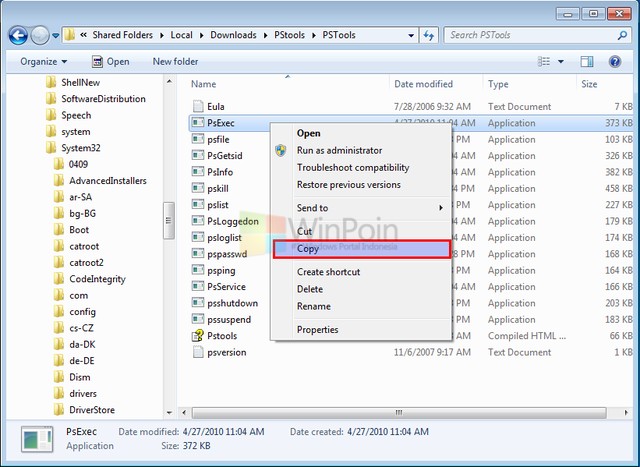
Task: Open Properties from the context menu
Action: 362,329
